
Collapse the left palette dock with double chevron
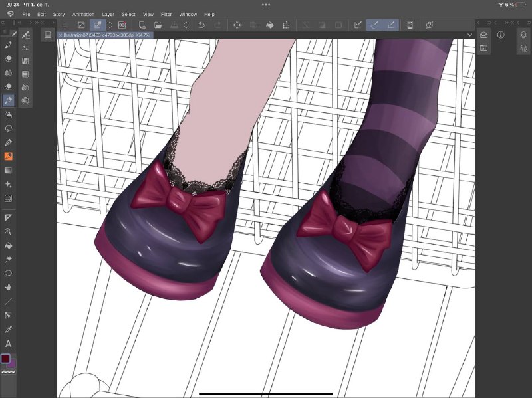(x=3, y=23)
